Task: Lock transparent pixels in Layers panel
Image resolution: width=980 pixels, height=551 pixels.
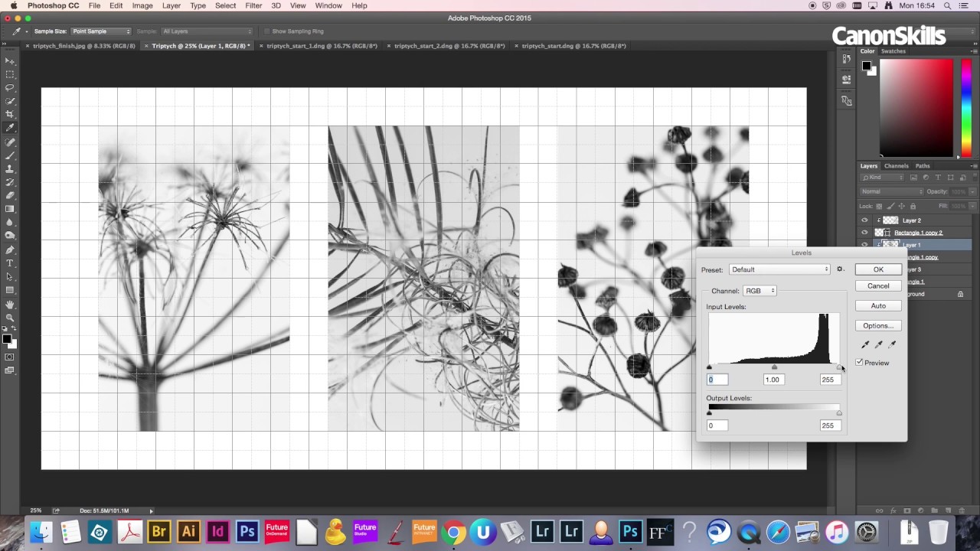Action: [879, 206]
